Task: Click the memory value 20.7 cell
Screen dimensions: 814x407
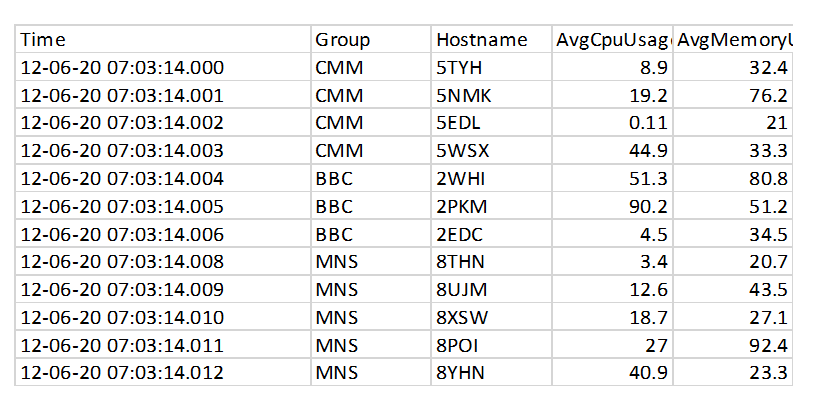Action: 732,261
